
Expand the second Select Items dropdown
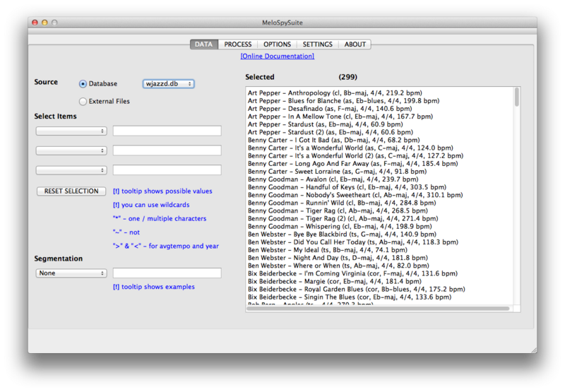tap(71, 150)
